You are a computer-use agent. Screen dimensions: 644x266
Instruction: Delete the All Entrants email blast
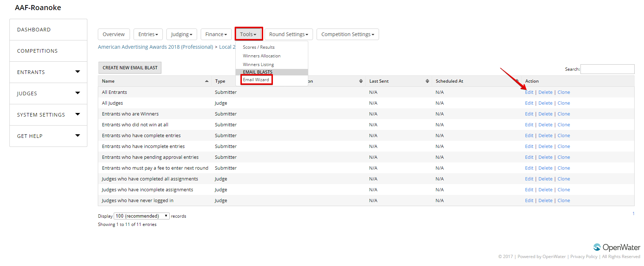point(545,92)
